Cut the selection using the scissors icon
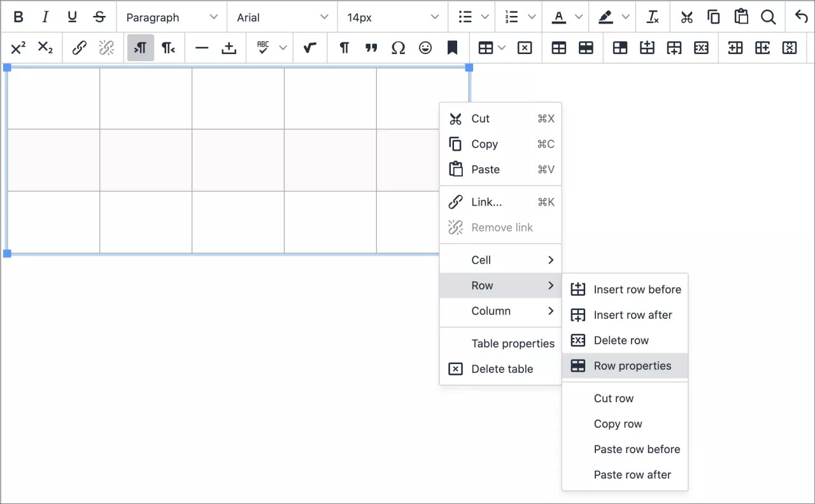815x504 pixels. tap(686, 17)
